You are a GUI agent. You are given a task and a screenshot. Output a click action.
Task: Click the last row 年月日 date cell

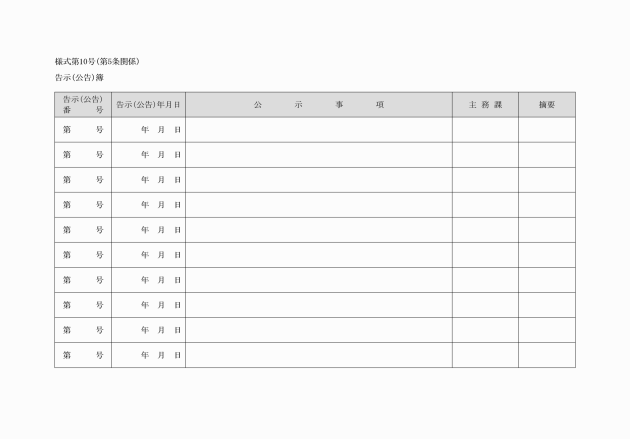pos(149,355)
